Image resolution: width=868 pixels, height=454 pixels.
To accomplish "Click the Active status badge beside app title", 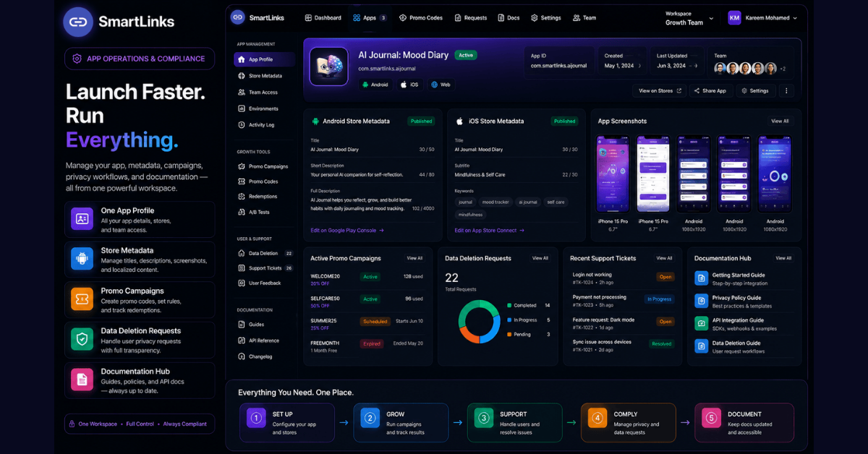I will coord(466,55).
